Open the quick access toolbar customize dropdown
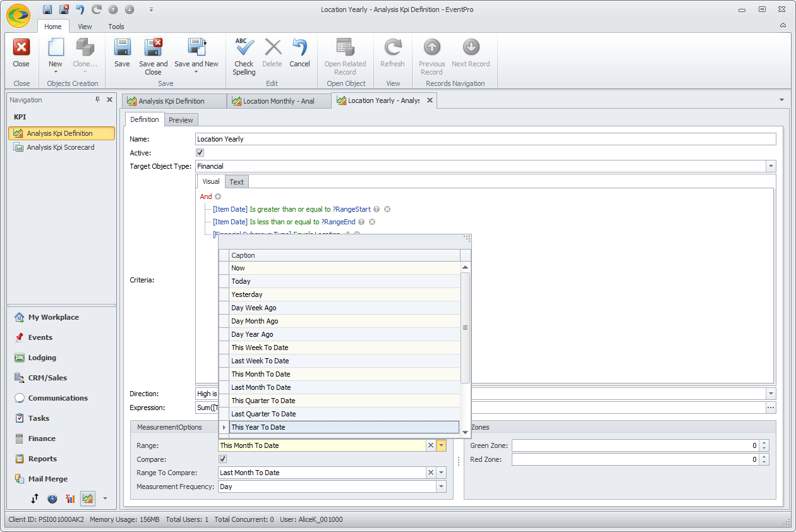The height and width of the screenshot is (532, 796). point(151,9)
